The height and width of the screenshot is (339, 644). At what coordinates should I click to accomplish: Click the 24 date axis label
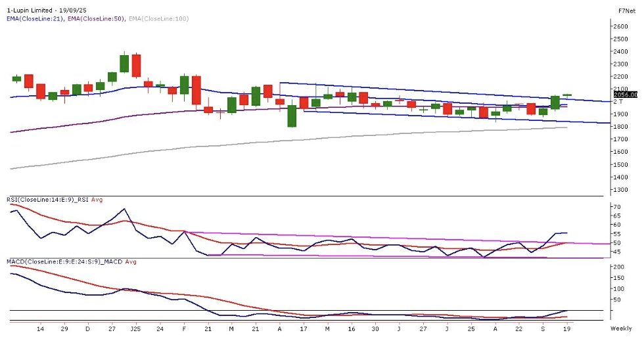point(160,329)
